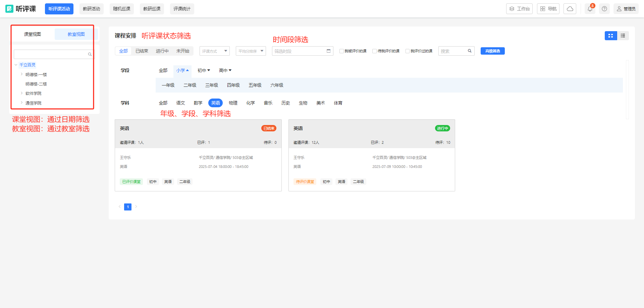Click the calendar icon in time filter
Viewport: 644px width, 308px height.
point(328,51)
